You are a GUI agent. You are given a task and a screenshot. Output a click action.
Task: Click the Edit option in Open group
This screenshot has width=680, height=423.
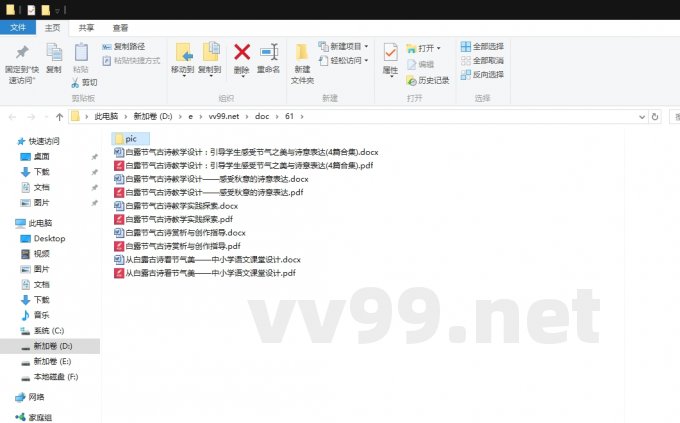point(421,64)
